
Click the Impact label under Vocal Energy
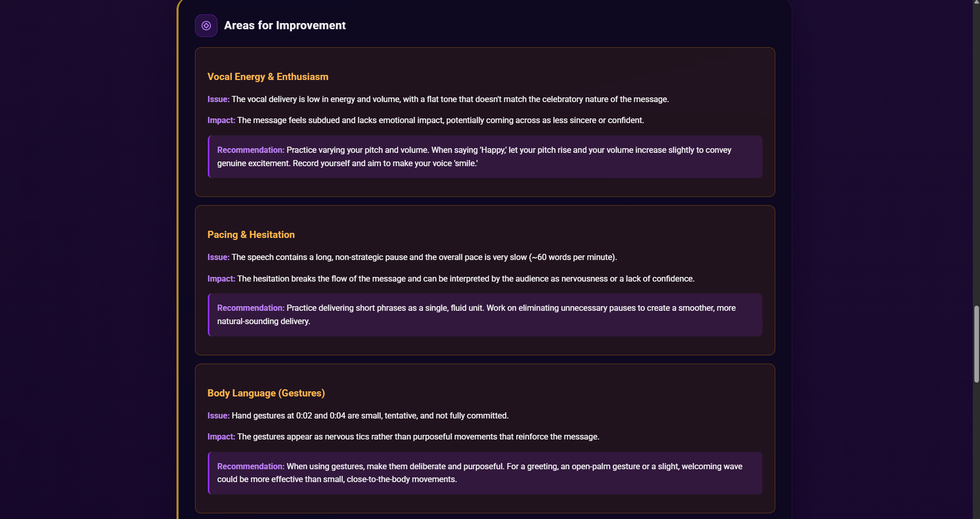221,121
